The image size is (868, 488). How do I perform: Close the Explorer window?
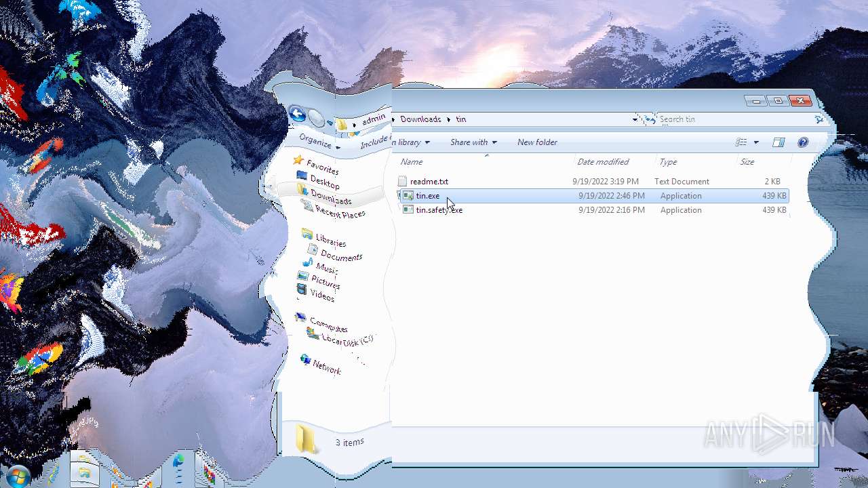click(x=800, y=101)
